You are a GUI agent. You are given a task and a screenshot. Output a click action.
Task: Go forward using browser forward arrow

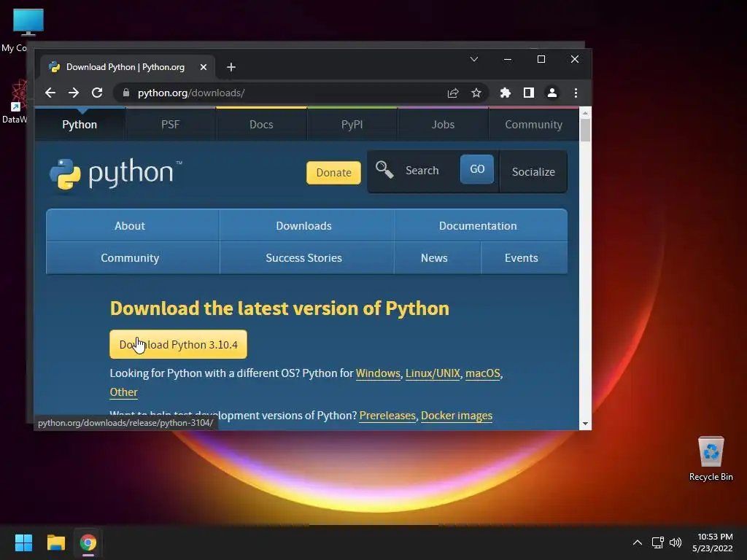point(74,93)
